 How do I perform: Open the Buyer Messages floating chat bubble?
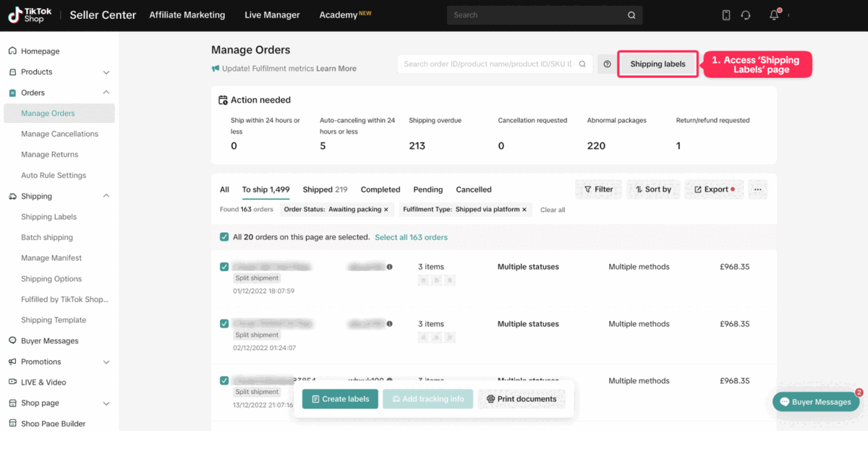click(x=815, y=402)
